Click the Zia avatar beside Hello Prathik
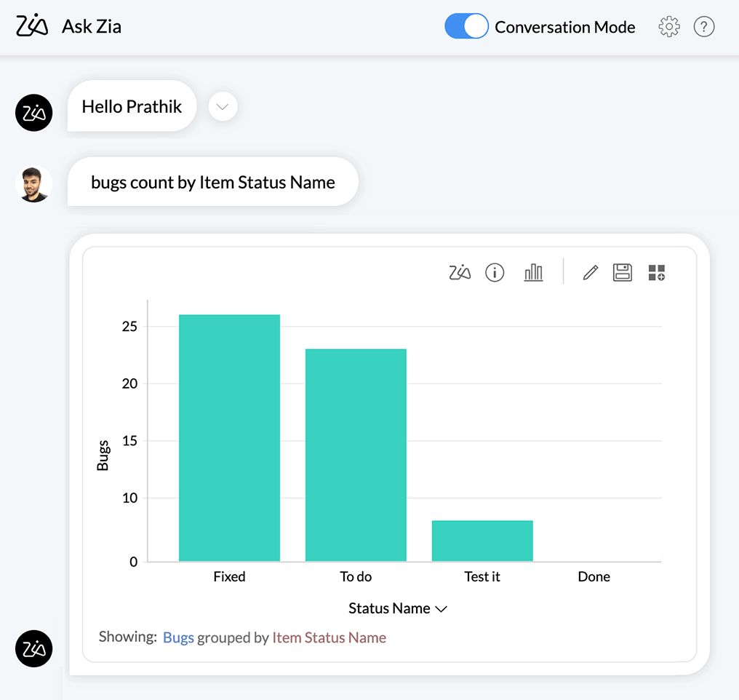Image resolution: width=739 pixels, height=700 pixels. pos(33,113)
